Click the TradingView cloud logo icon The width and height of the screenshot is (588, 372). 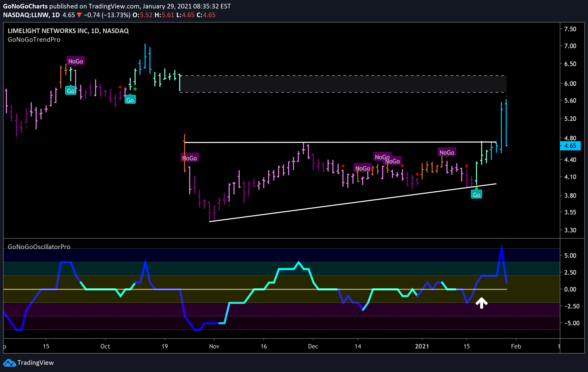9,363
